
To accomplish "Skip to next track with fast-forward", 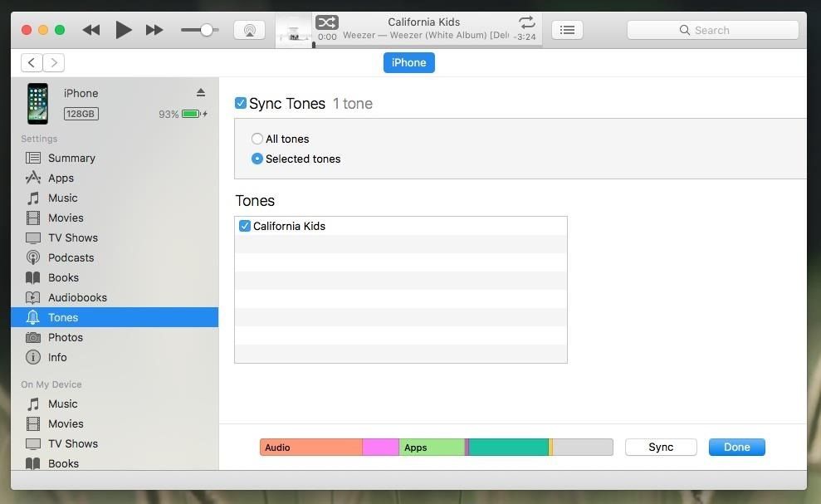I will click(154, 30).
